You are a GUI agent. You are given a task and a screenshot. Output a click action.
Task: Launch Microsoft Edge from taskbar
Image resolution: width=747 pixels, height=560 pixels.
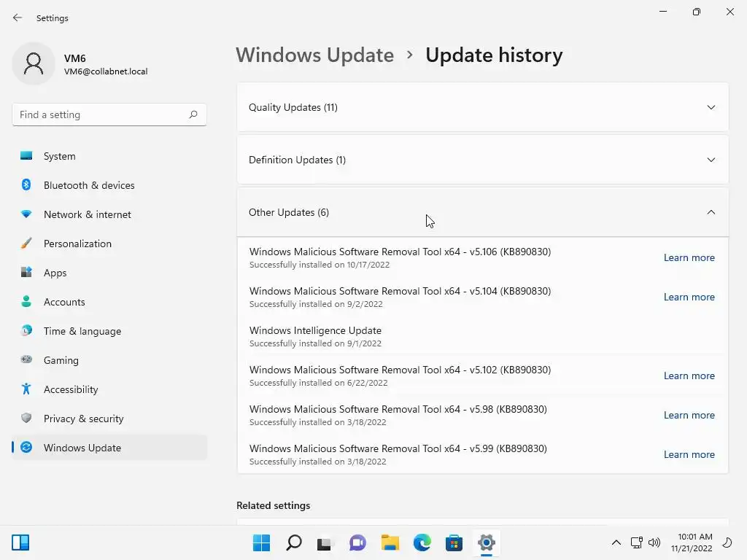[422, 542]
